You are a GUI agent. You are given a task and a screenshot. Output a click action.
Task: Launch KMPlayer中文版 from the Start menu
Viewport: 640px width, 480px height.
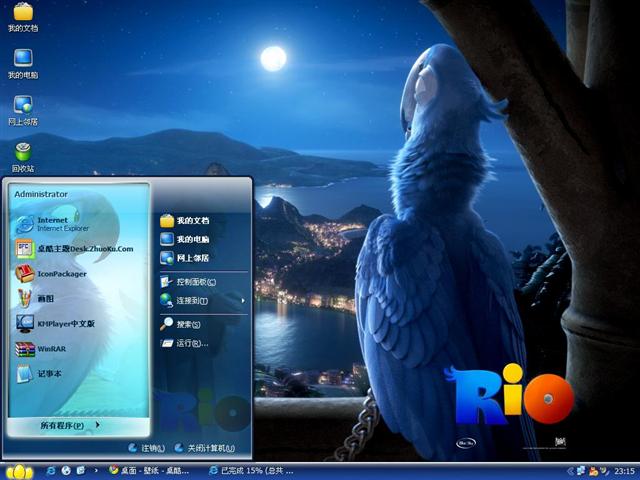(55, 324)
